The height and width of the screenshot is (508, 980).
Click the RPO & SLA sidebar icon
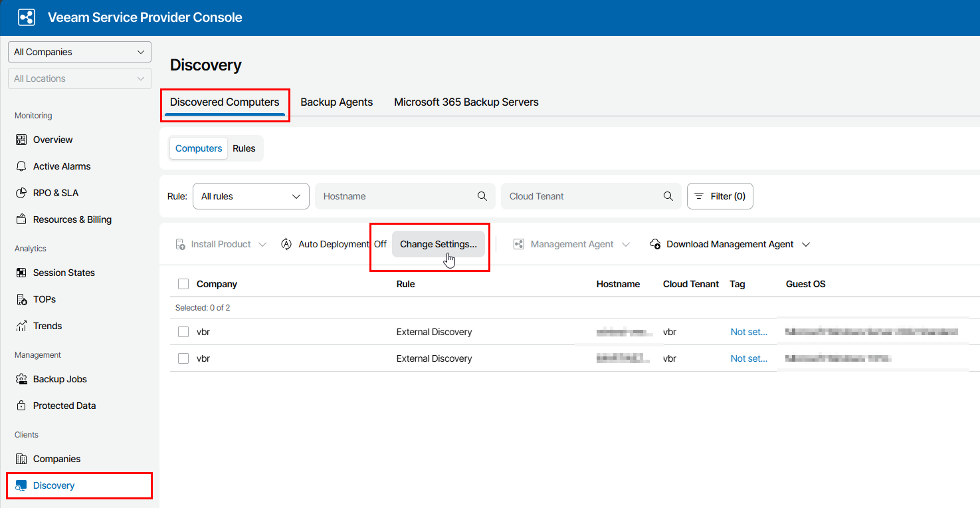click(x=21, y=193)
